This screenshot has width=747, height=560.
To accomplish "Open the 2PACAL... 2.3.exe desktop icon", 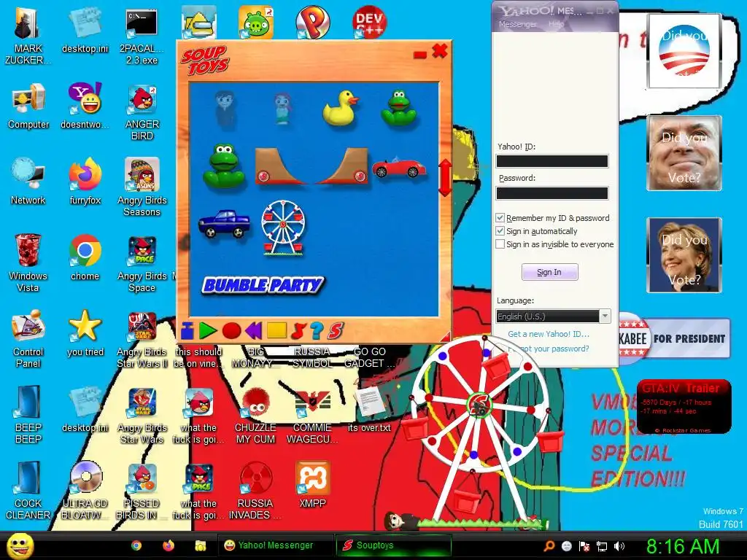I will [x=142, y=37].
